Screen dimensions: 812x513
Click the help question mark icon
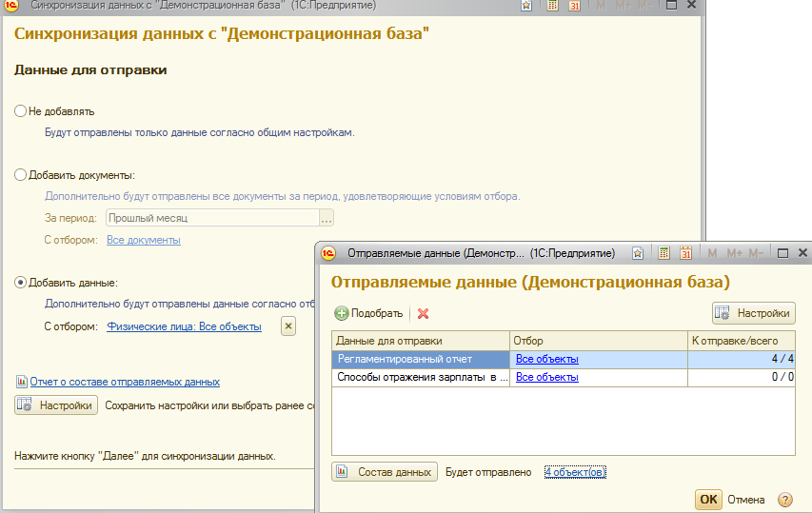pyautogui.click(x=785, y=499)
